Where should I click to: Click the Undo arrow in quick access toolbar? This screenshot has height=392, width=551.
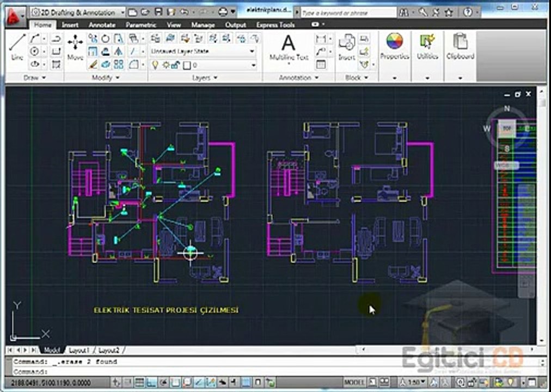tap(184, 13)
